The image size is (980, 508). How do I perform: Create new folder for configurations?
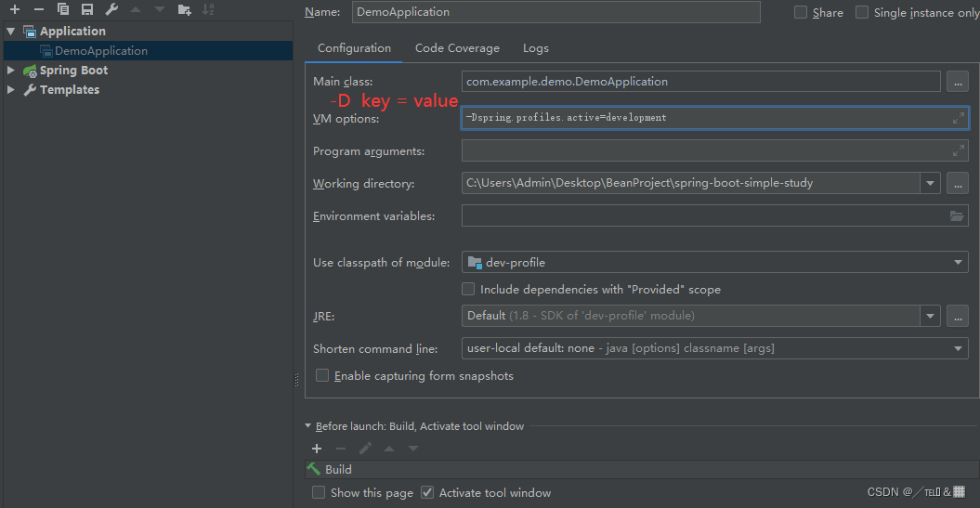pyautogui.click(x=184, y=9)
